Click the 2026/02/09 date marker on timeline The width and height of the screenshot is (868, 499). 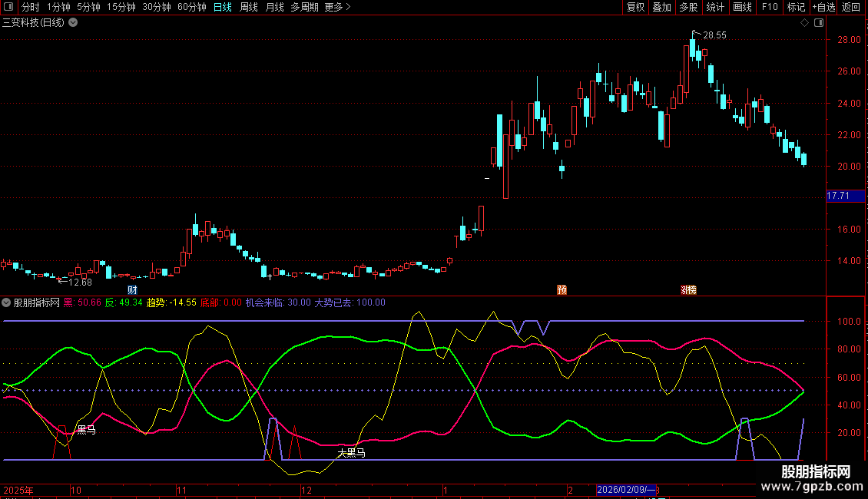coord(626,489)
